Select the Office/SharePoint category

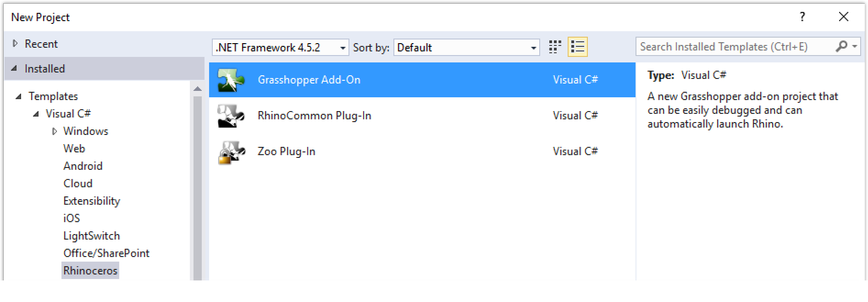click(x=106, y=253)
